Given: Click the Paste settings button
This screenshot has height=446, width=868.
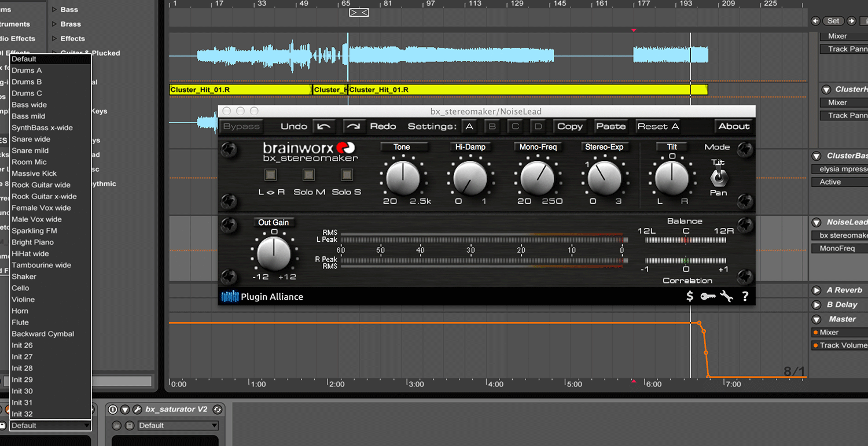Looking at the screenshot, I should pos(611,126).
